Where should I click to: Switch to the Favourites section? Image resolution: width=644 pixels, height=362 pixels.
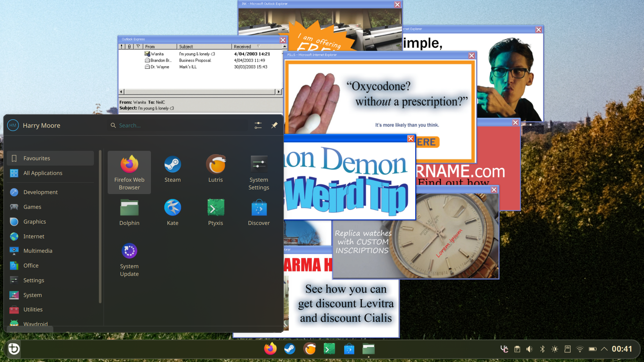pos(37,158)
